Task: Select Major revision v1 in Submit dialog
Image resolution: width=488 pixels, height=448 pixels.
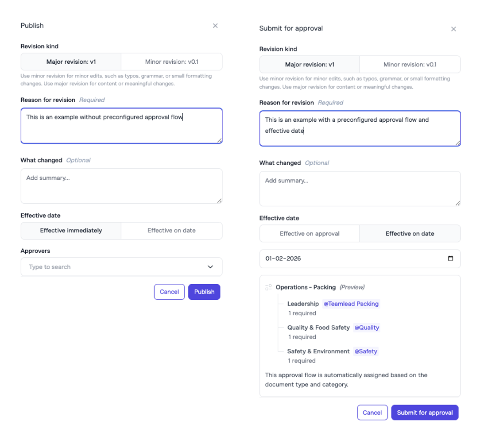Action: (x=310, y=65)
